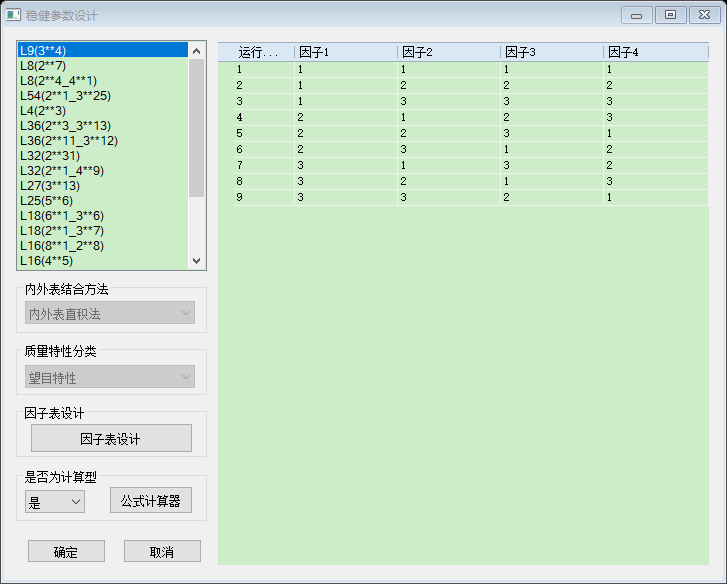Cancel using the 取消 button
The image size is (727, 584).
click(x=162, y=552)
